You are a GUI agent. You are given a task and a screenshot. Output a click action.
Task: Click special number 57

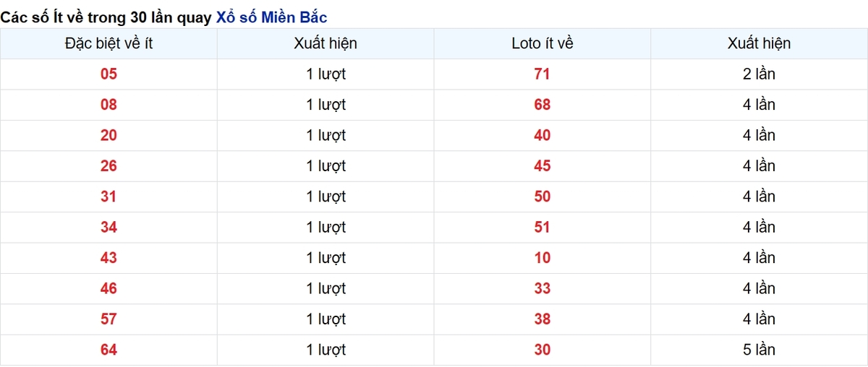tap(109, 319)
